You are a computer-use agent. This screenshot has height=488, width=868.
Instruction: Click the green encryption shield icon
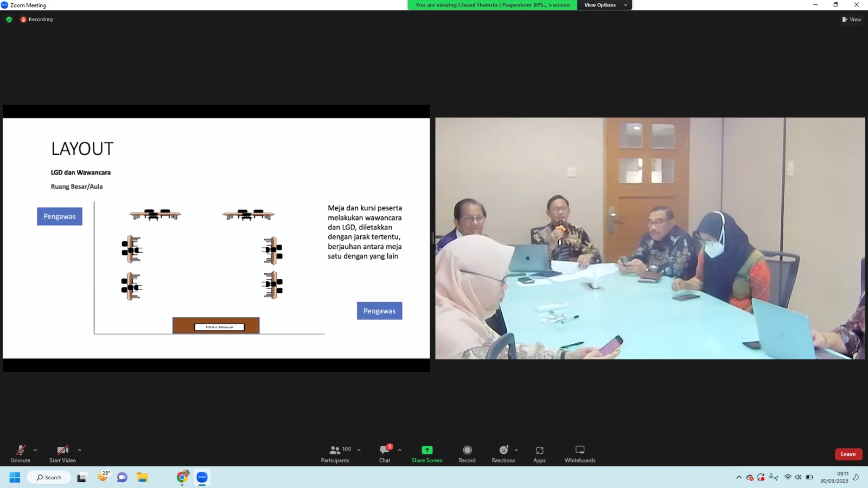click(9, 20)
